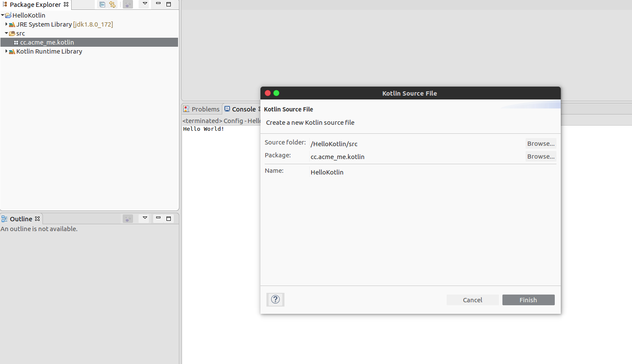Cancel the Kotlin Source File dialog

point(472,300)
